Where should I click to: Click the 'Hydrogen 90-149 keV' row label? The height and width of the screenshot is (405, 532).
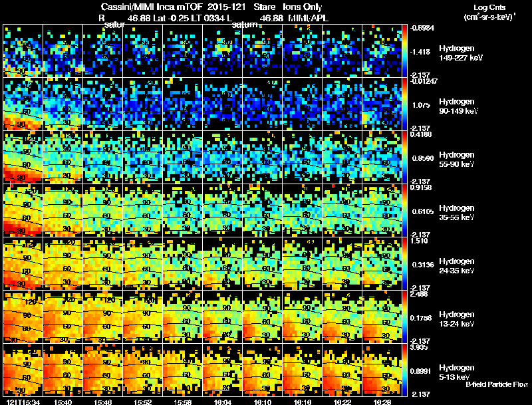coord(458,106)
